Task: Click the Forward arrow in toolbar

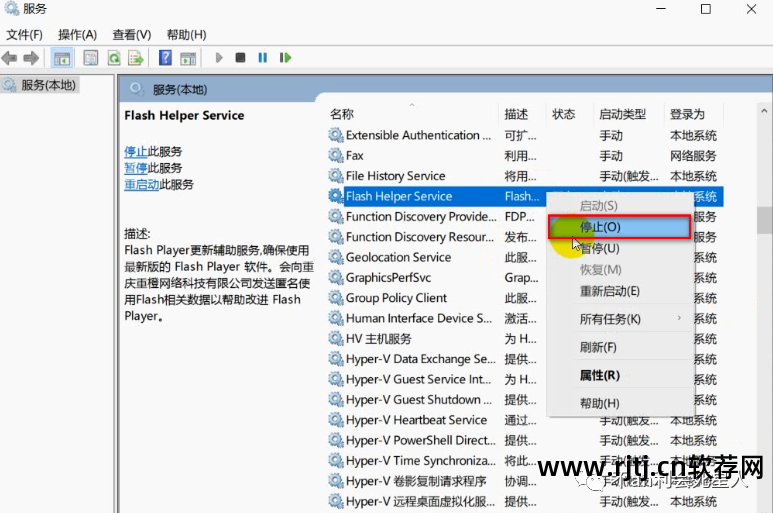Action: pyautogui.click(x=31, y=58)
